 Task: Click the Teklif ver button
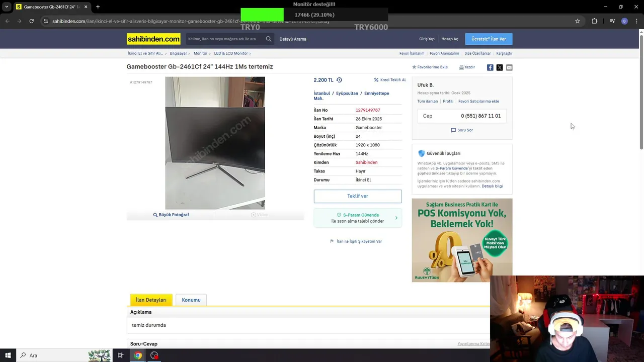[358, 196]
